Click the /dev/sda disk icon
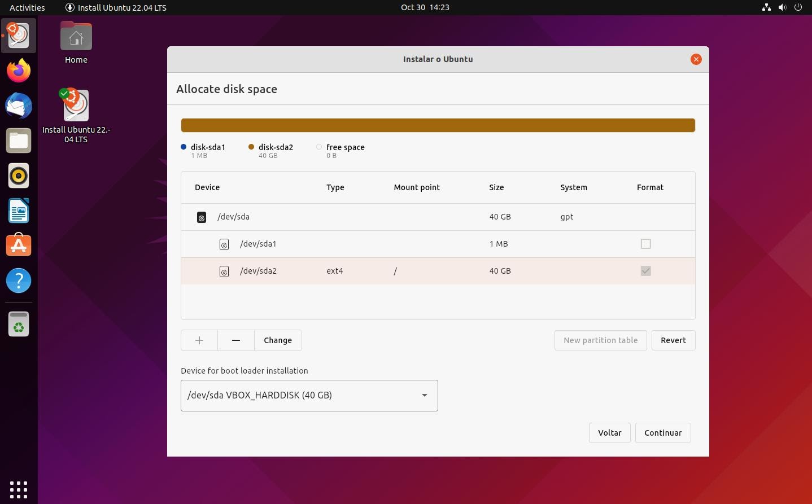812x504 pixels. [202, 217]
